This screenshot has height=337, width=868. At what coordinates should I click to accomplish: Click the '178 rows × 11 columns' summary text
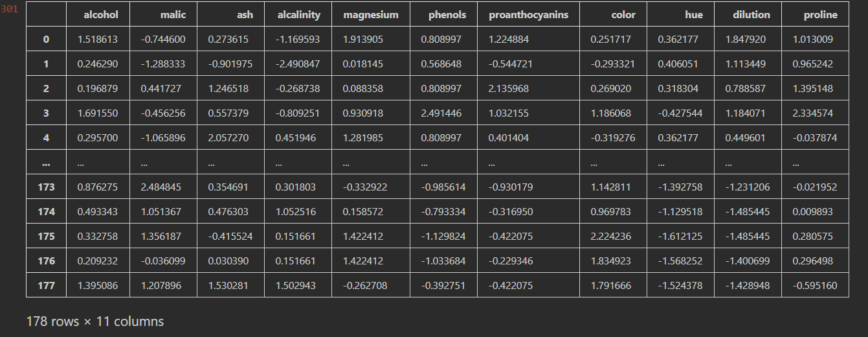(95, 321)
